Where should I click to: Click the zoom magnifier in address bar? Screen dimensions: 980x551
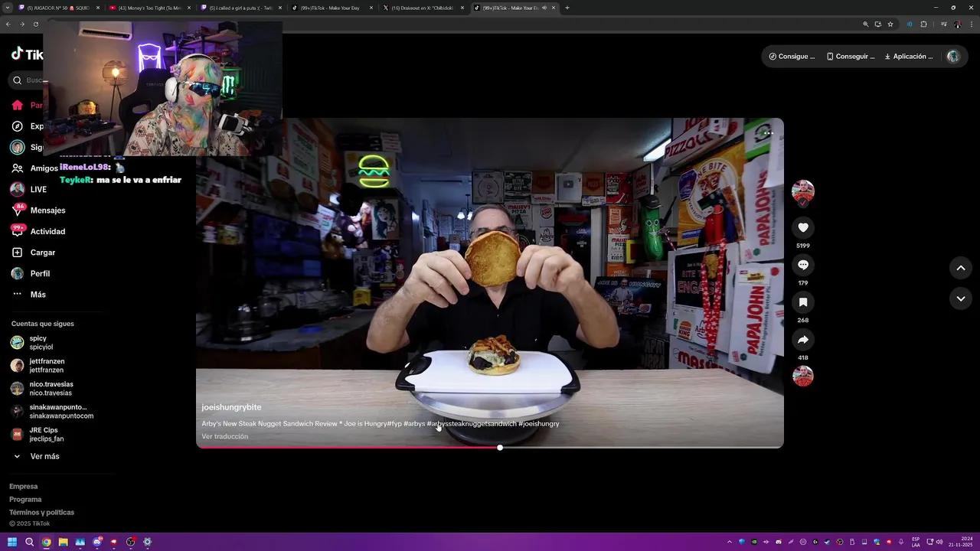(x=866, y=24)
